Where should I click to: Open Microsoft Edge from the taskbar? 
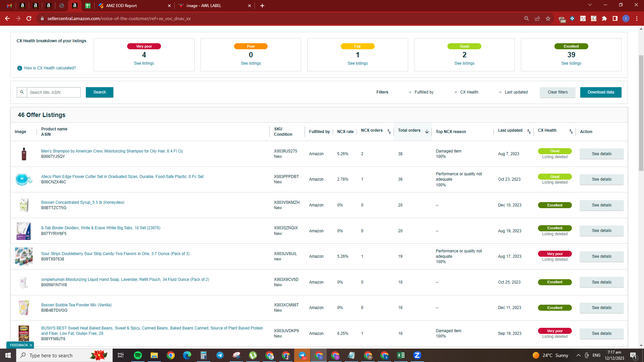click(187, 355)
